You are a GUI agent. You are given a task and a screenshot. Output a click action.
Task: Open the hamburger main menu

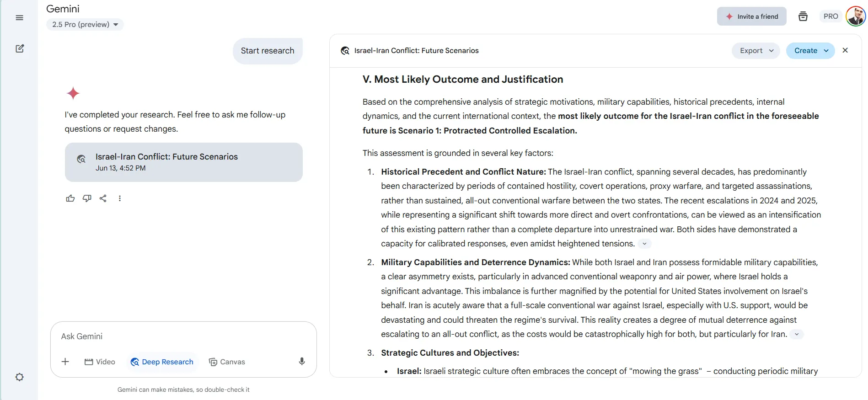coord(19,18)
